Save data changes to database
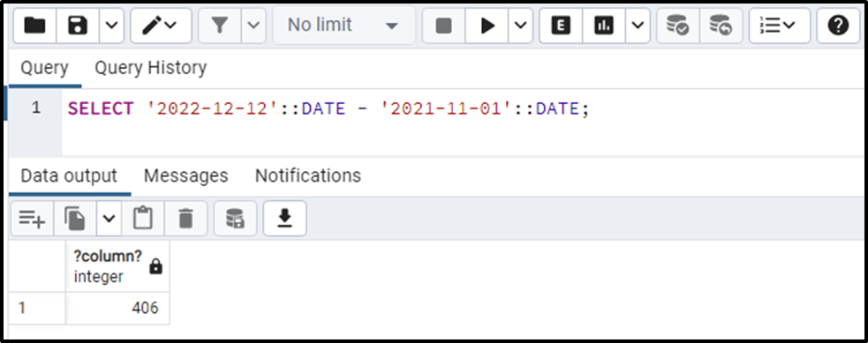868x343 pixels. click(x=235, y=219)
